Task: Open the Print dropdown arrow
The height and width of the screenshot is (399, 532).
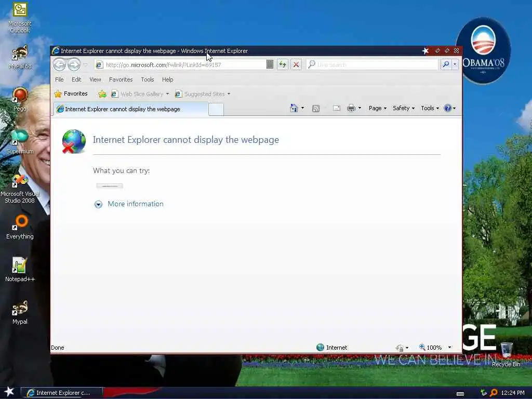Action: pos(360,108)
